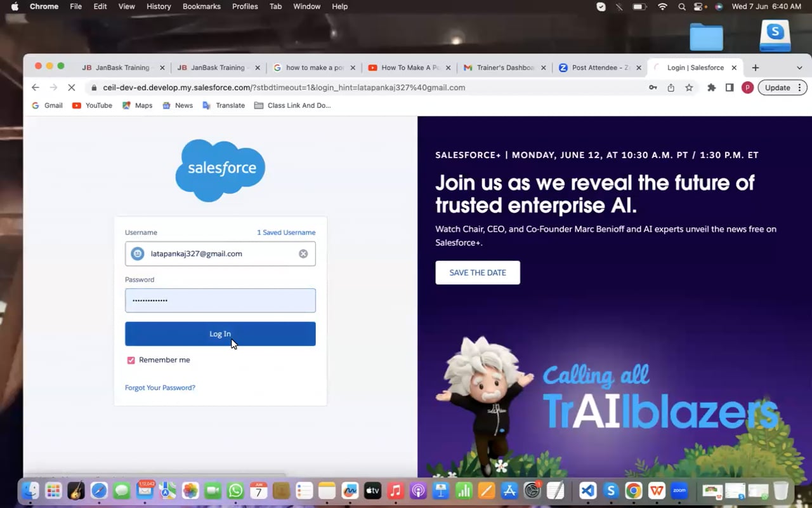Image resolution: width=812 pixels, height=508 pixels.
Task: Open the Class Link And Do... bookmarks folder
Action: tap(292, 105)
